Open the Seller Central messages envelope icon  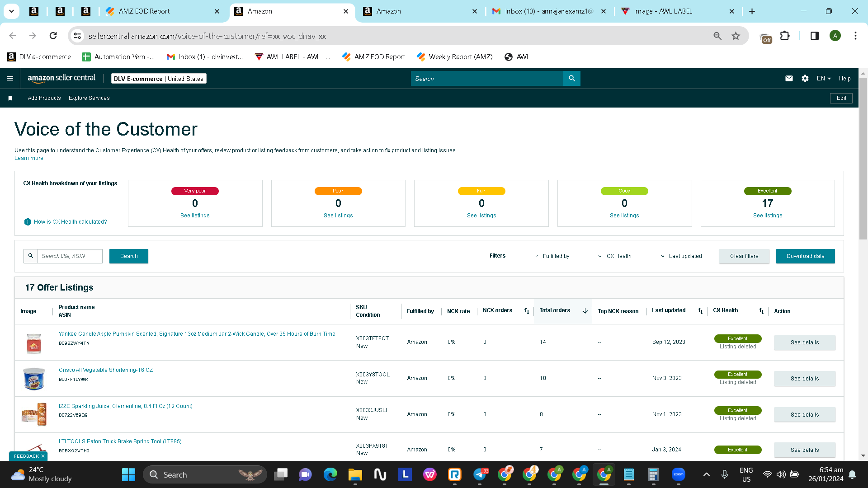click(x=789, y=79)
